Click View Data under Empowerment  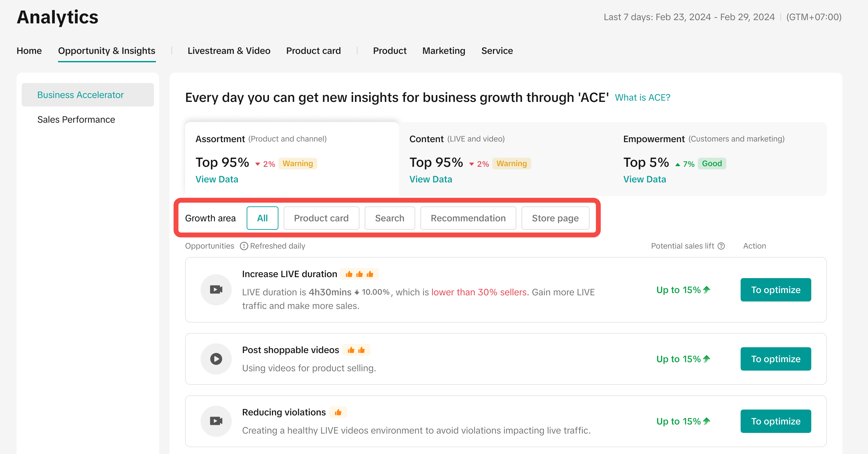(644, 179)
